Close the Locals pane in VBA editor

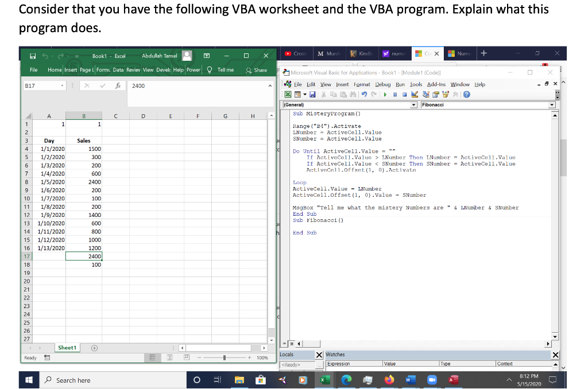(x=319, y=355)
